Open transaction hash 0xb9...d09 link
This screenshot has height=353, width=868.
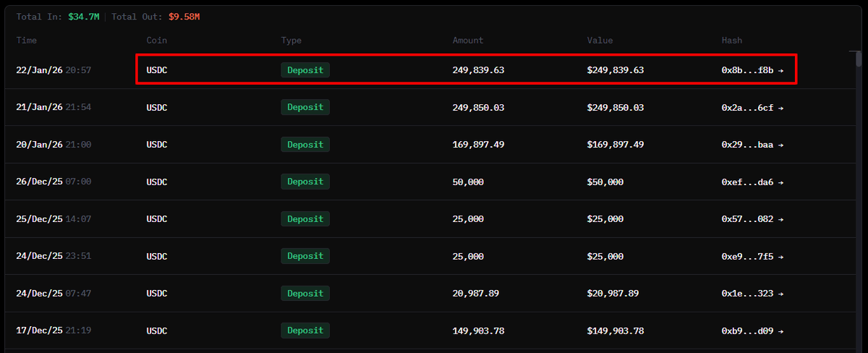(x=752, y=331)
